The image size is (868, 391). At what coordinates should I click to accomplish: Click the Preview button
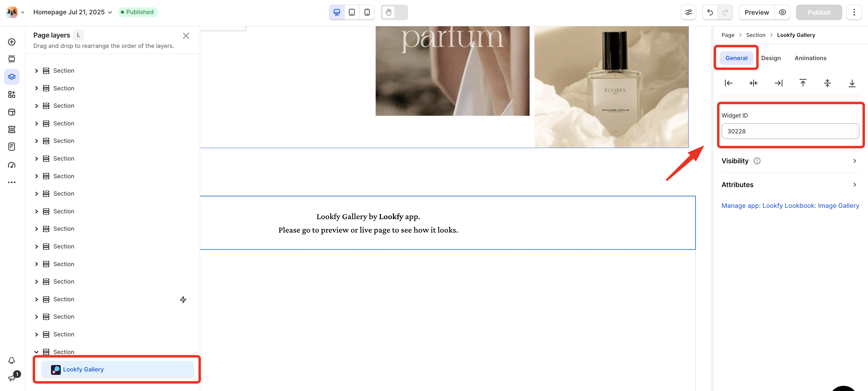757,13
